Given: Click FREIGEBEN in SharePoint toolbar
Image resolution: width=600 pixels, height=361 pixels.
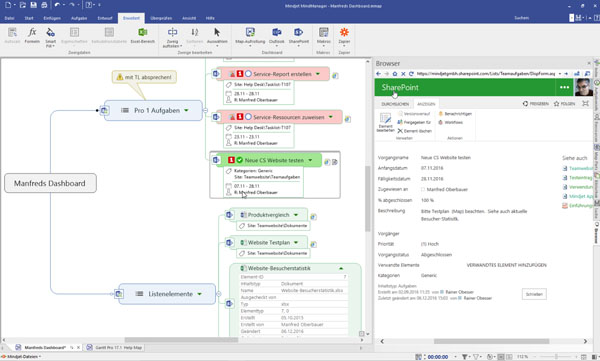Looking at the screenshot, I should (x=536, y=104).
